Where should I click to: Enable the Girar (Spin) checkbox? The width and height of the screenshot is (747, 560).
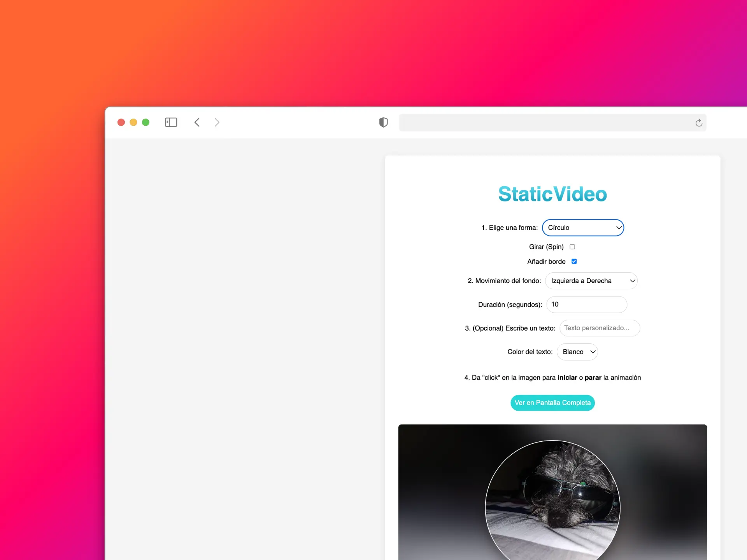click(x=572, y=247)
